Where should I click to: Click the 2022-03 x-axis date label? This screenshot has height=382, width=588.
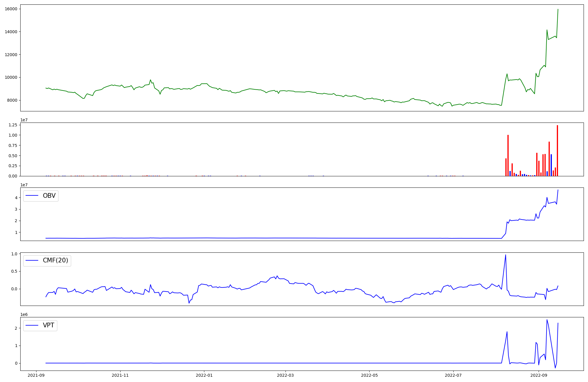click(285, 375)
